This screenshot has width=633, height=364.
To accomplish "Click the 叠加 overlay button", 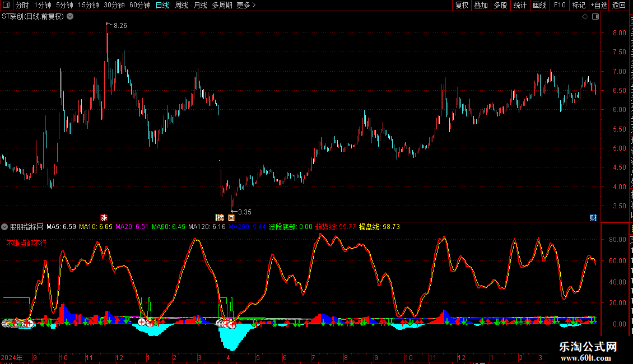I will 481,5.
